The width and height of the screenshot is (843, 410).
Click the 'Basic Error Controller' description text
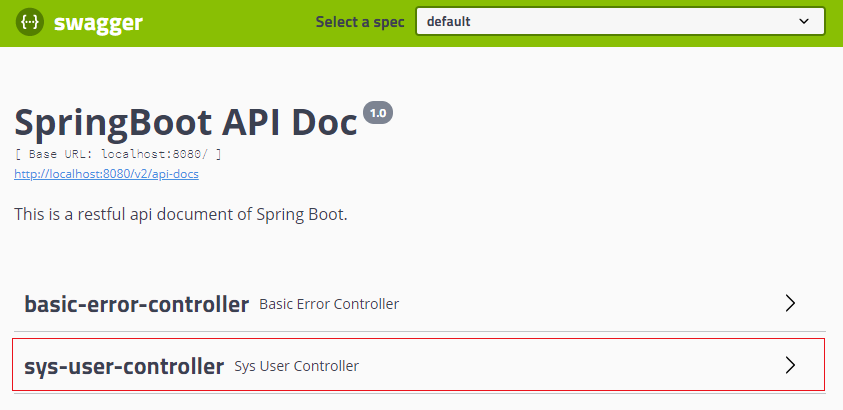coord(329,304)
